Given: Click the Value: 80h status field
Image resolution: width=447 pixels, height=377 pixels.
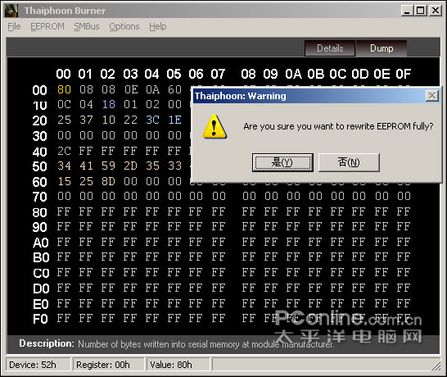Looking at the screenshot, I should (x=178, y=365).
